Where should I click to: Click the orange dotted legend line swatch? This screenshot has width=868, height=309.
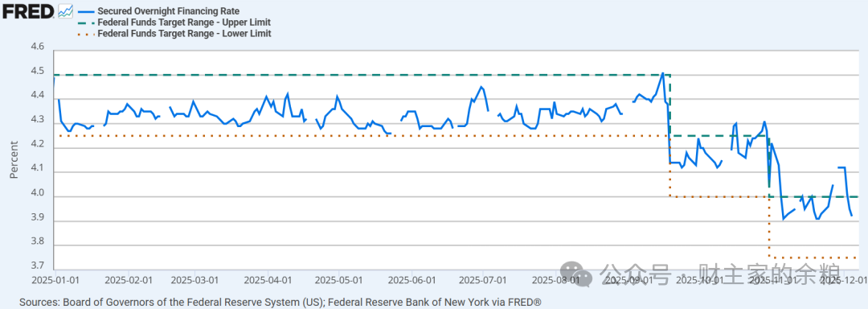pyautogui.click(x=85, y=34)
